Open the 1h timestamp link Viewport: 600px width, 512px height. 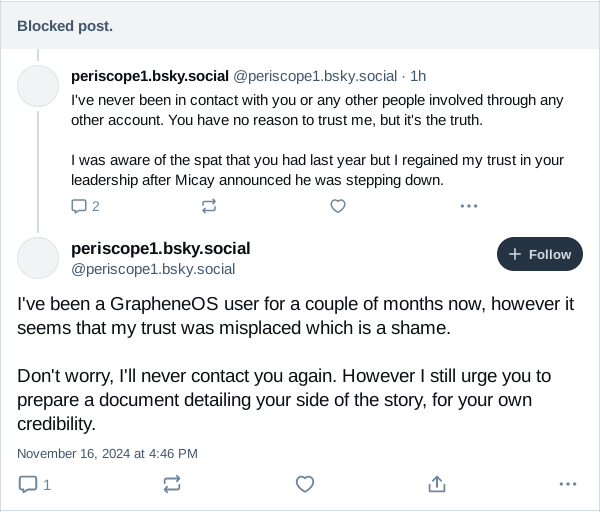pyautogui.click(x=418, y=76)
